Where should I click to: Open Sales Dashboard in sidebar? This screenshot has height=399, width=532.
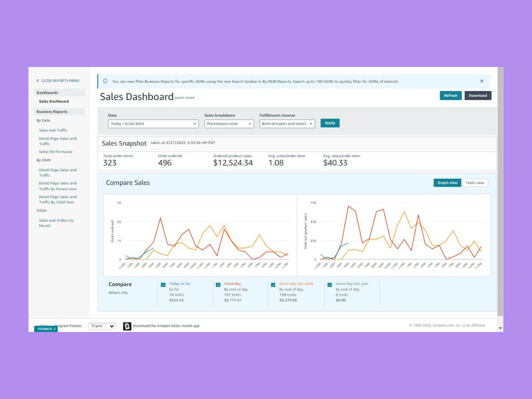point(54,102)
